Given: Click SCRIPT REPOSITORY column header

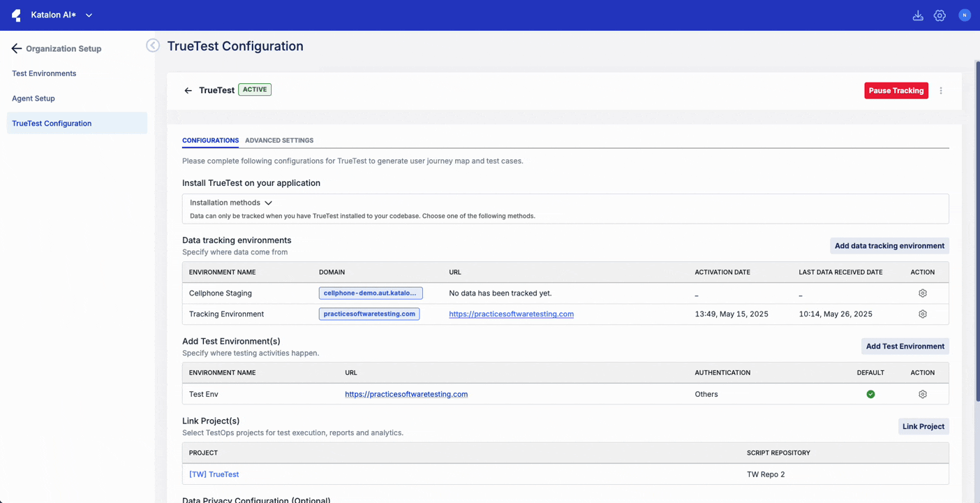Looking at the screenshot, I should pos(778,453).
